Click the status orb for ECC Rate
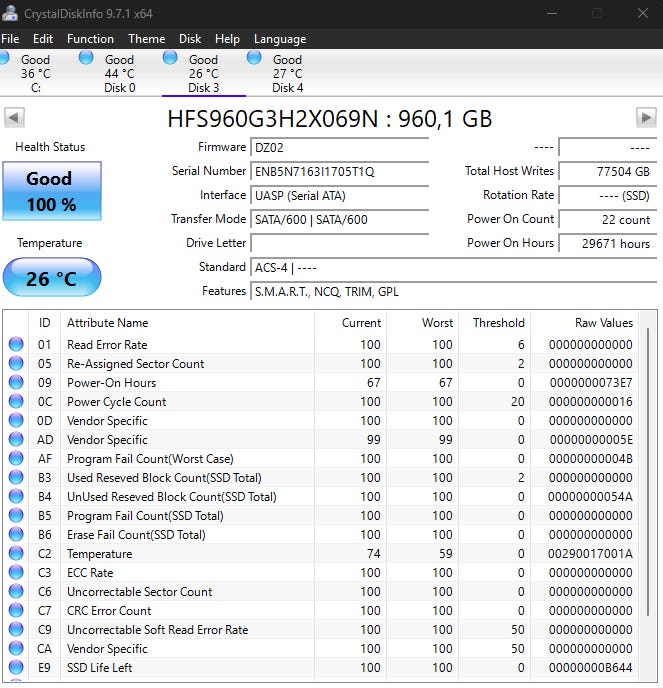 [16, 572]
